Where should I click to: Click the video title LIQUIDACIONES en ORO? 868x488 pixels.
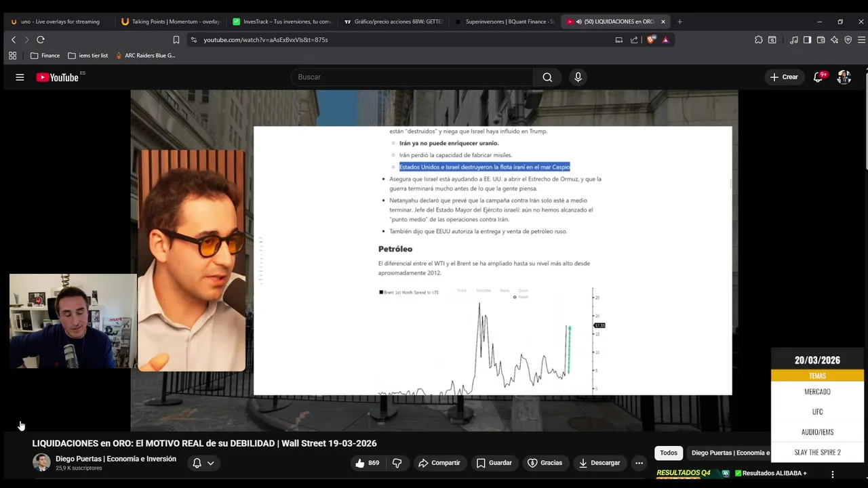click(x=204, y=443)
